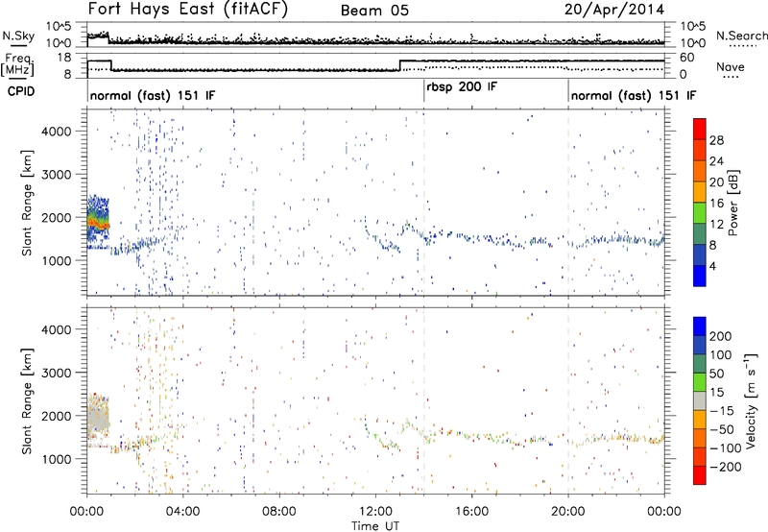Click the '50' label on Velocity colour bar
The height and width of the screenshot is (532, 768).
pos(716,374)
